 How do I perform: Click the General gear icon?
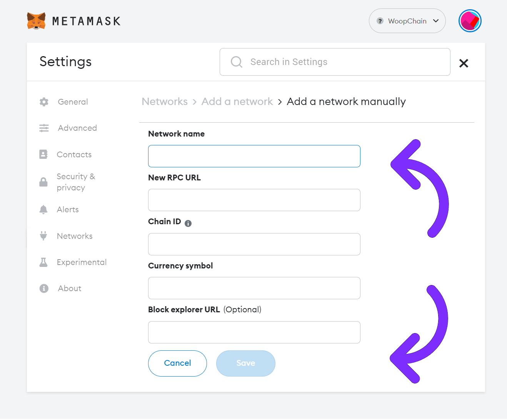pyautogui.click(x=44, y=102)
